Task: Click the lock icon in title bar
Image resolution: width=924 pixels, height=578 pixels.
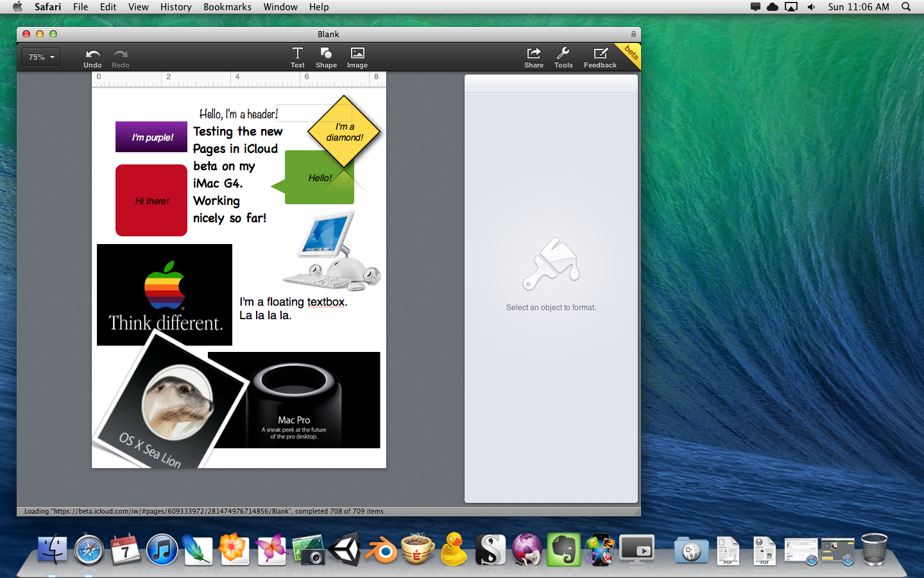Action: tap(633, 34)
